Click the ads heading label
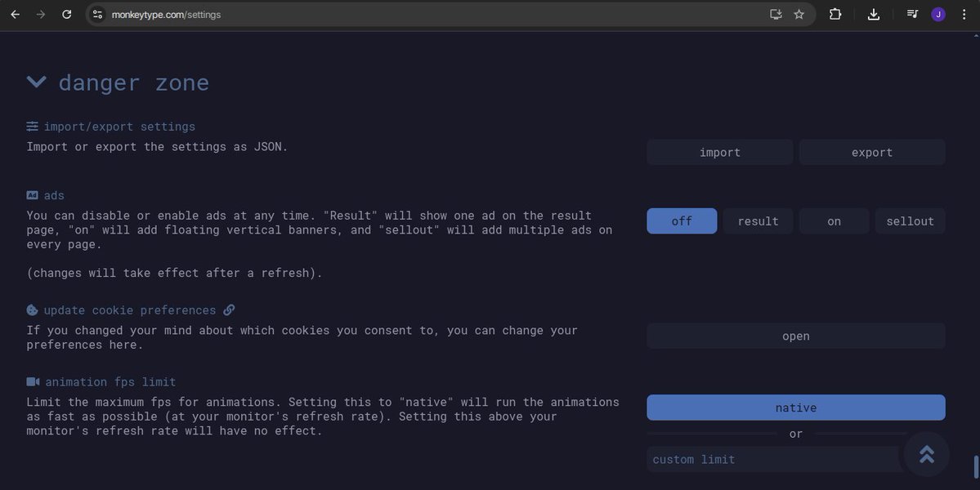The image size is (980, 490). [x=54, y=195]
